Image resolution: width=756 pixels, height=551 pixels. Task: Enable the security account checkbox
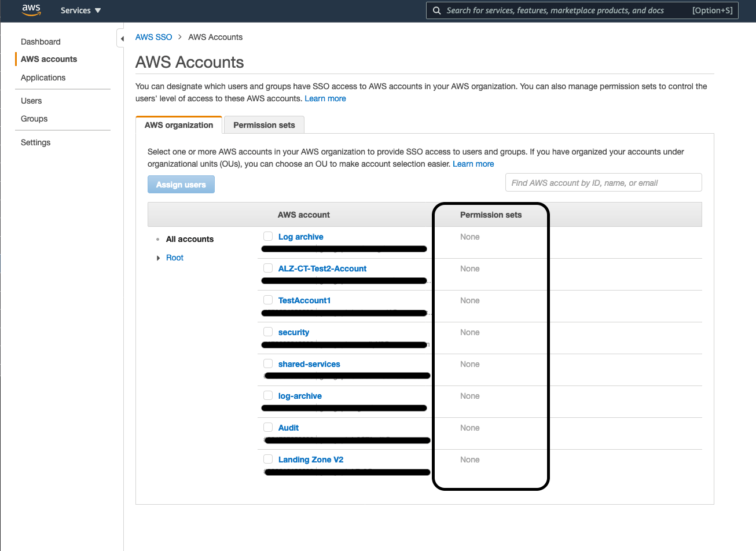tap(268, 332)
